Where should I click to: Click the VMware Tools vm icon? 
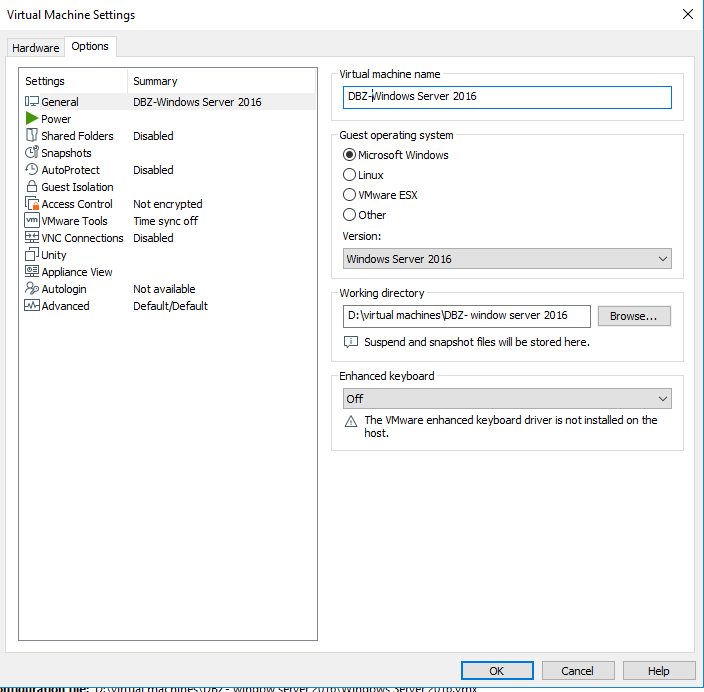click(x=31, y=220)
